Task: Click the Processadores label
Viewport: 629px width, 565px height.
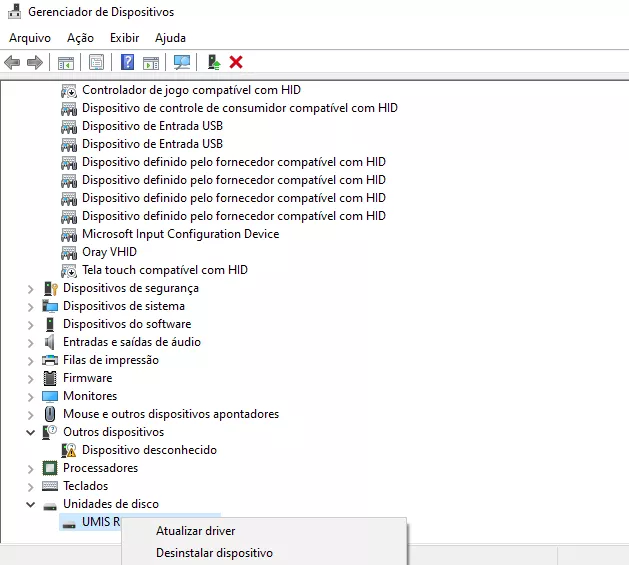Action: click(x=100, y=468)
